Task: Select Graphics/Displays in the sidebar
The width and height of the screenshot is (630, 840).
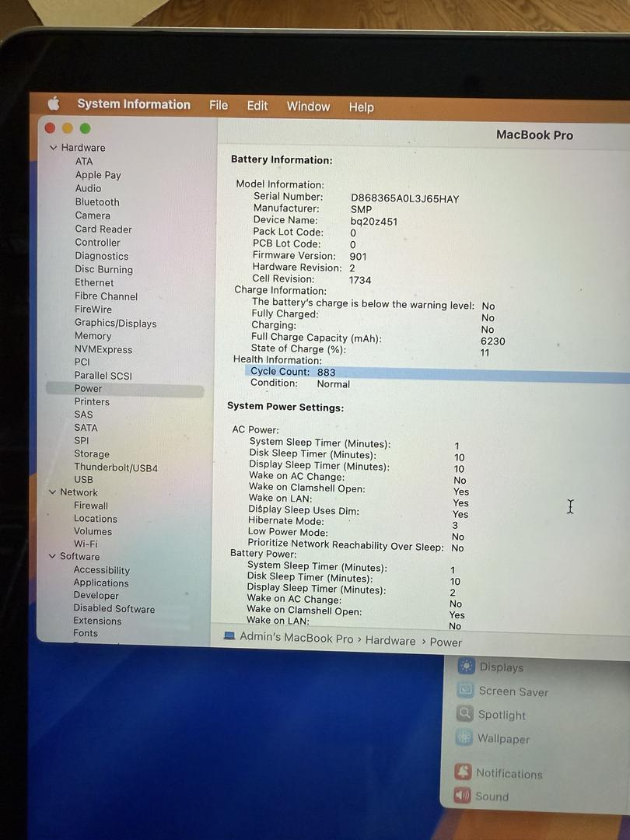Action: tap(116, 323)
